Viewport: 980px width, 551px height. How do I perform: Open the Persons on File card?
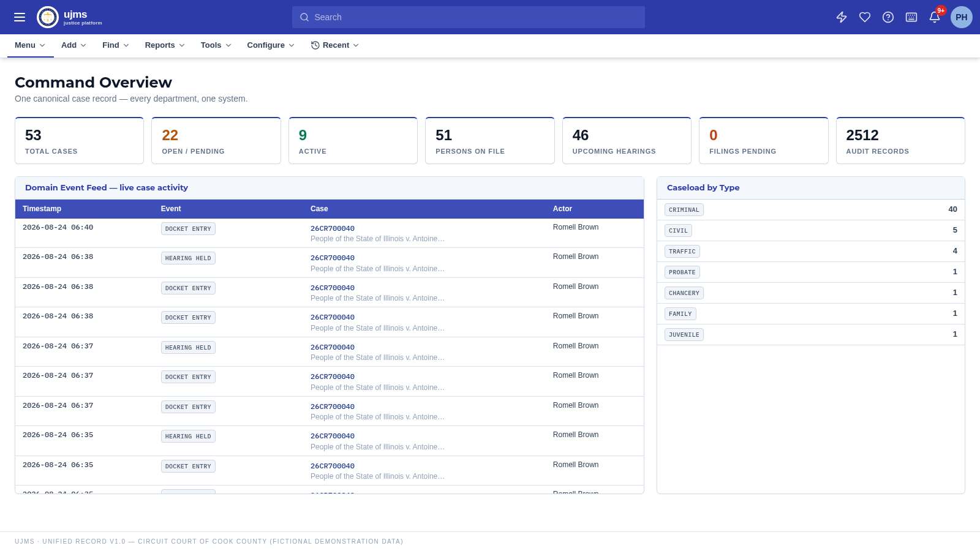coord(490,141)
